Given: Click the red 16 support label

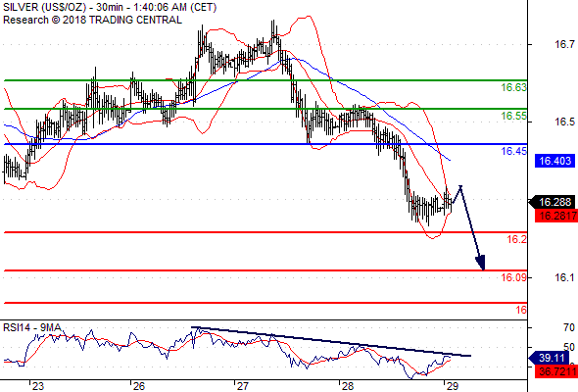Looking at the screenshot, I should click(x=521, y=310).
